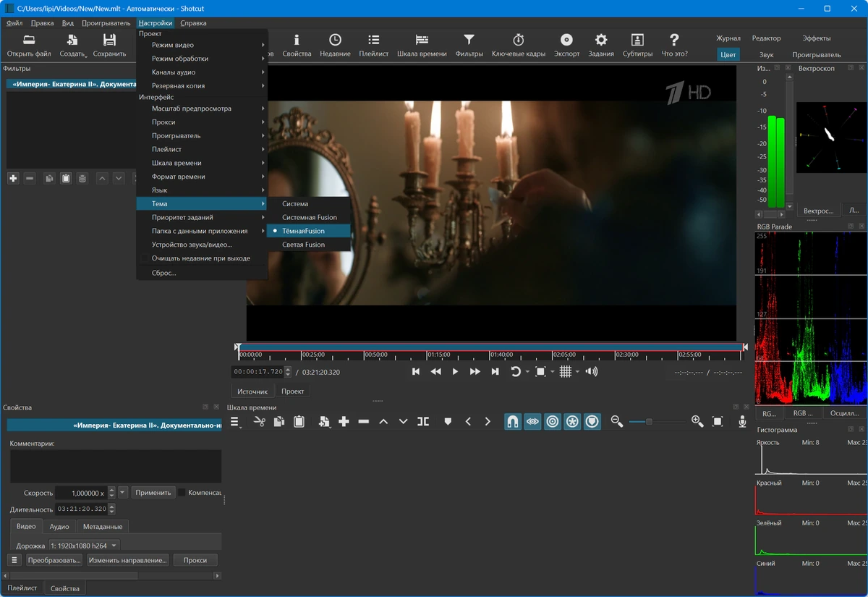Open the Недавние panel icon

point(335,45)
